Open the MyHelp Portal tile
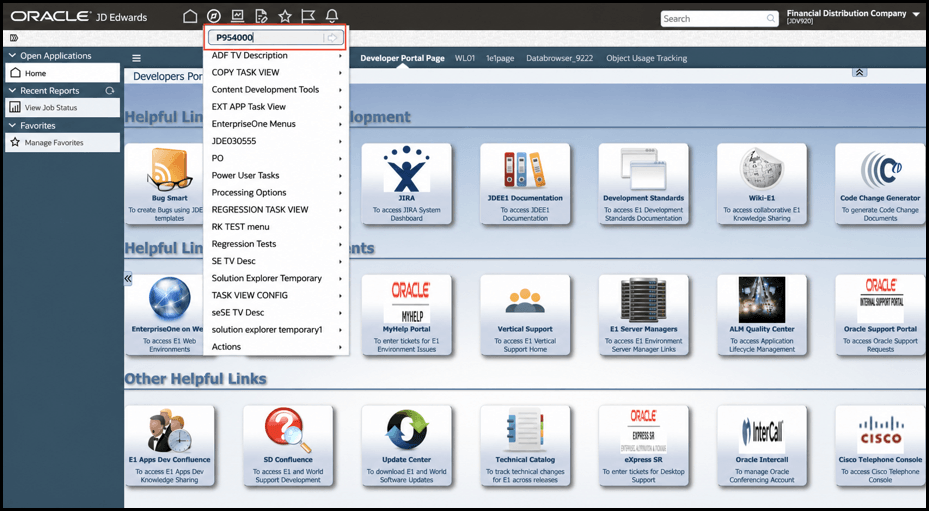 [406, 315]
